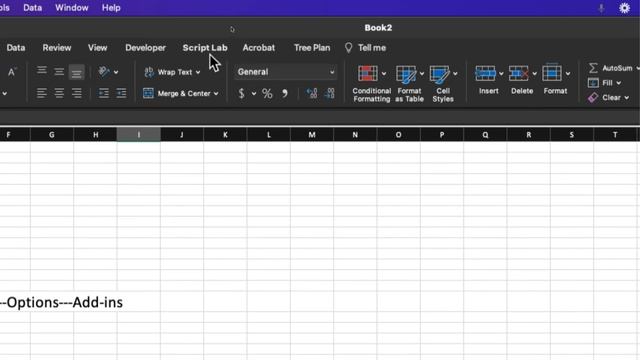Click the top align icon
The width and height of the screenshot is (640, 360).
(42, 71)
